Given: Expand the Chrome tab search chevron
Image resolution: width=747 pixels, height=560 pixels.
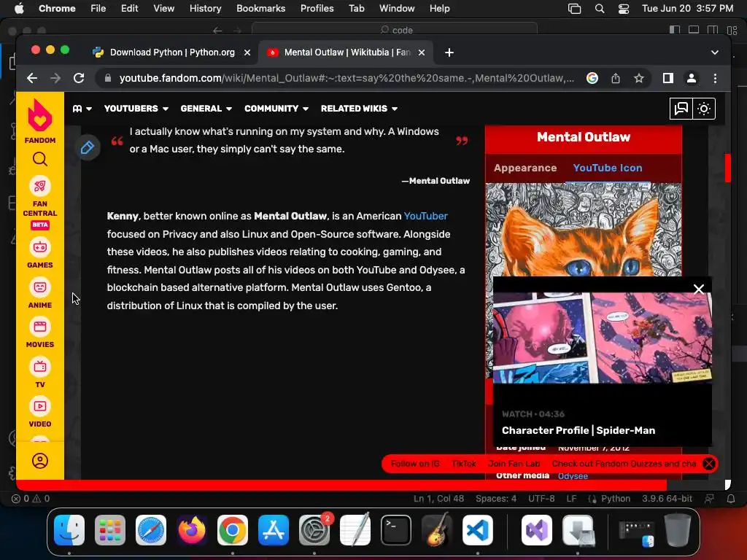Looking at the screenshot, I should 715,52.
